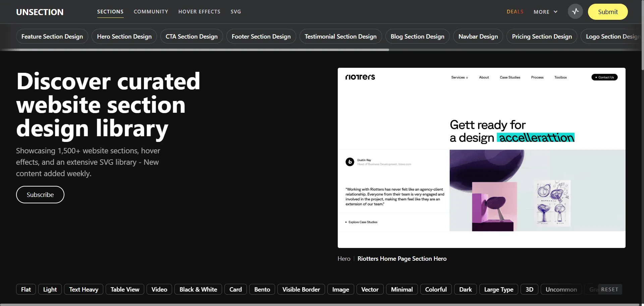Click the UNSECTION logo
Viewport: 644px width, 306px height.
40,12
